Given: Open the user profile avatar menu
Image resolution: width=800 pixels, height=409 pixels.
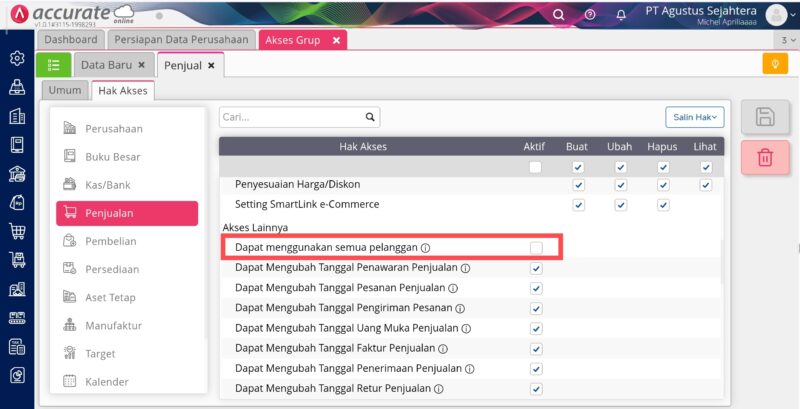Looking at the screenshot, I should [777, 15].
